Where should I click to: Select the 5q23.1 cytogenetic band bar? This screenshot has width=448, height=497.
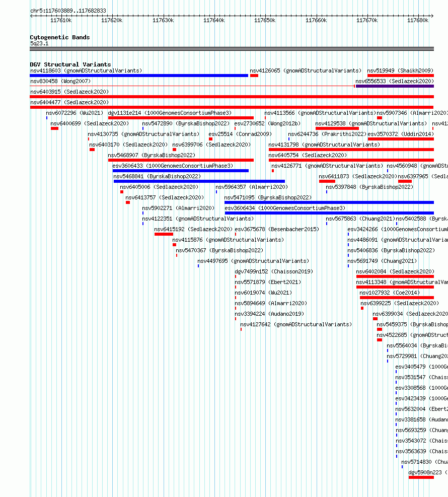click(232, 49)
